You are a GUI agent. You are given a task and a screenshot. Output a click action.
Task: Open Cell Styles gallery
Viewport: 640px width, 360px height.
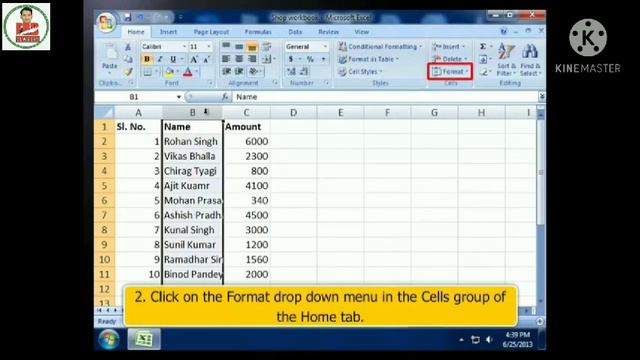pos(360,72)
